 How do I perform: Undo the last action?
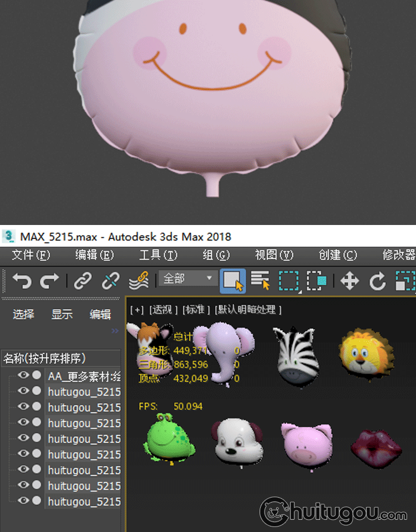coord(22,281)
